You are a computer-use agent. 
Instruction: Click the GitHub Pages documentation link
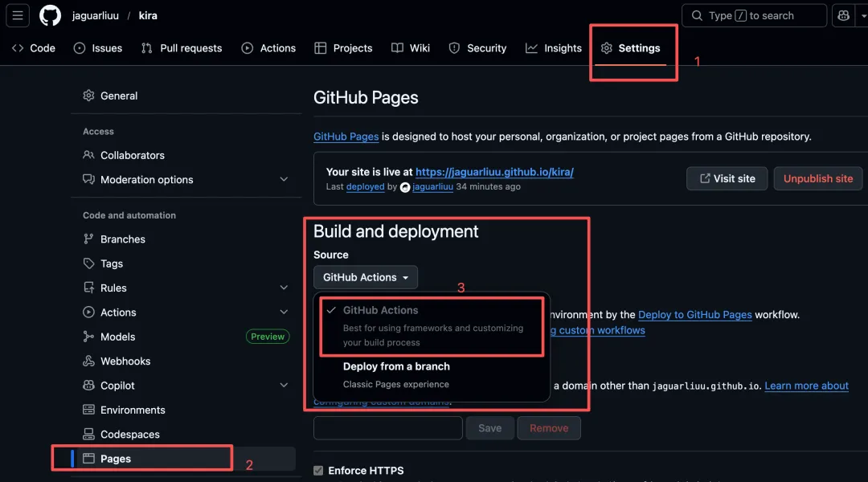pyautogui.click(x=346, y=136)
